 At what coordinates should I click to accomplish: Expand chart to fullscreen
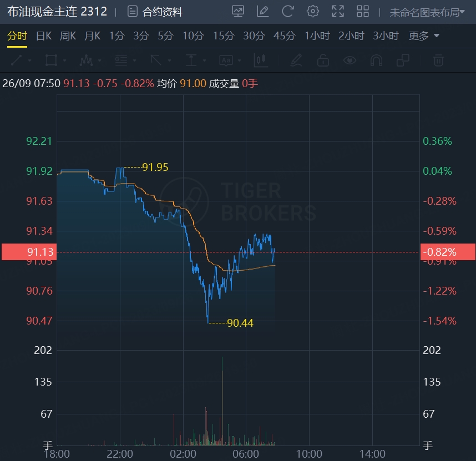(x=337, y=11)
